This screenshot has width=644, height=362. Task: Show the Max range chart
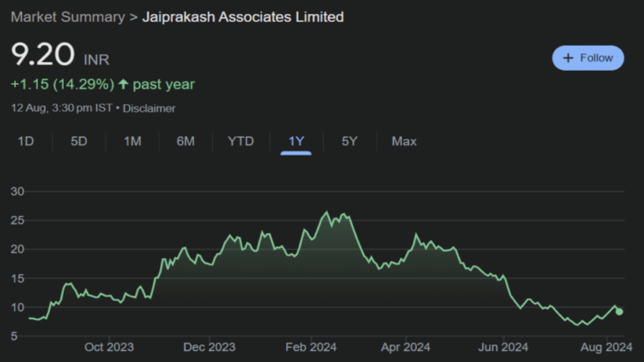pyautogui.click(x=404, y=141)
